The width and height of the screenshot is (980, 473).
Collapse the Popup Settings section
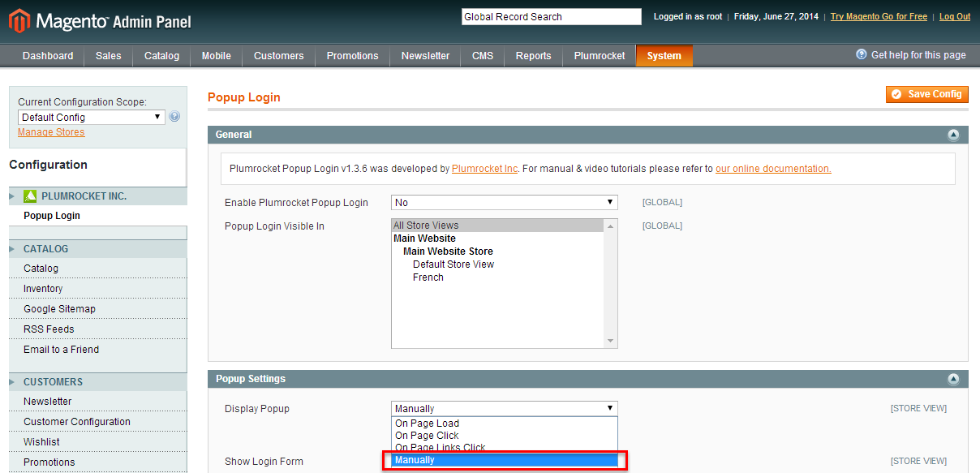[x=954, y=378]
